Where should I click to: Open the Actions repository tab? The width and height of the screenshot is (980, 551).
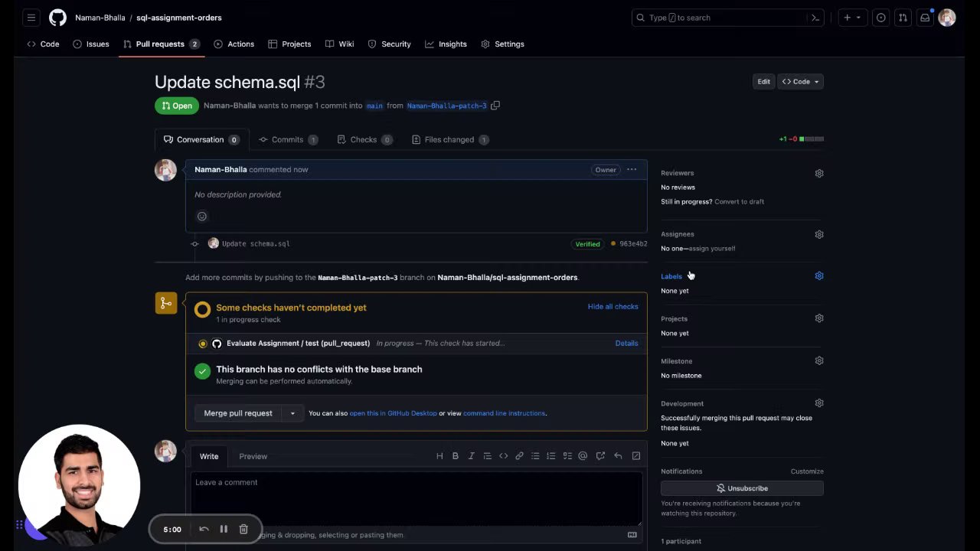pos(234,44)
